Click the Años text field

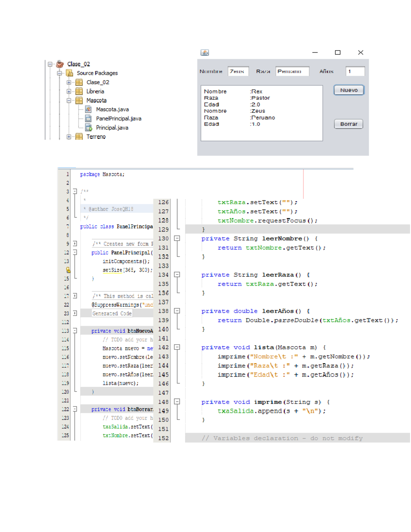tap(355, 71)
